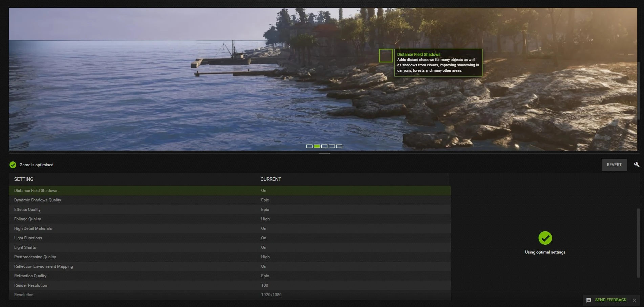Select the Light Functions setting
644x307 pixels.
230,238
